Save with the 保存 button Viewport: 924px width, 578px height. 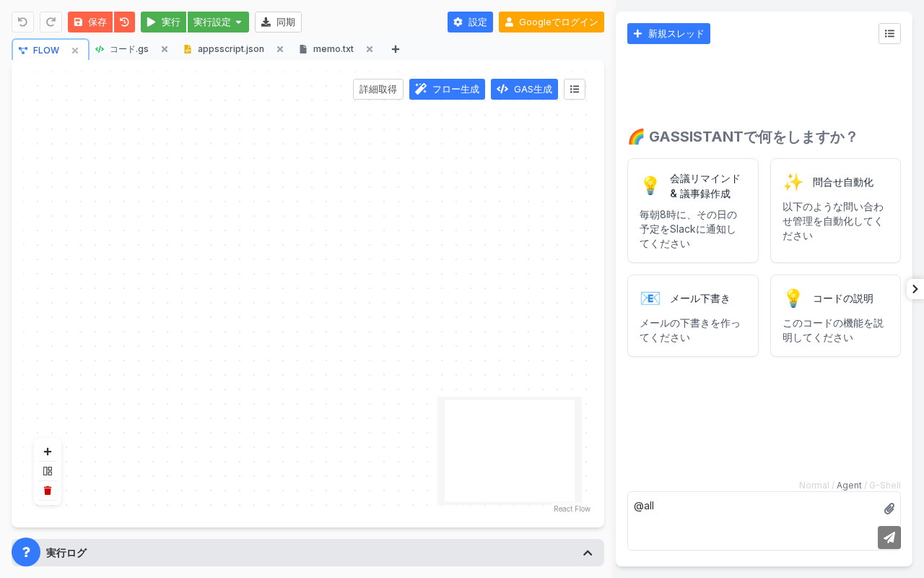(x=90, y=22)
